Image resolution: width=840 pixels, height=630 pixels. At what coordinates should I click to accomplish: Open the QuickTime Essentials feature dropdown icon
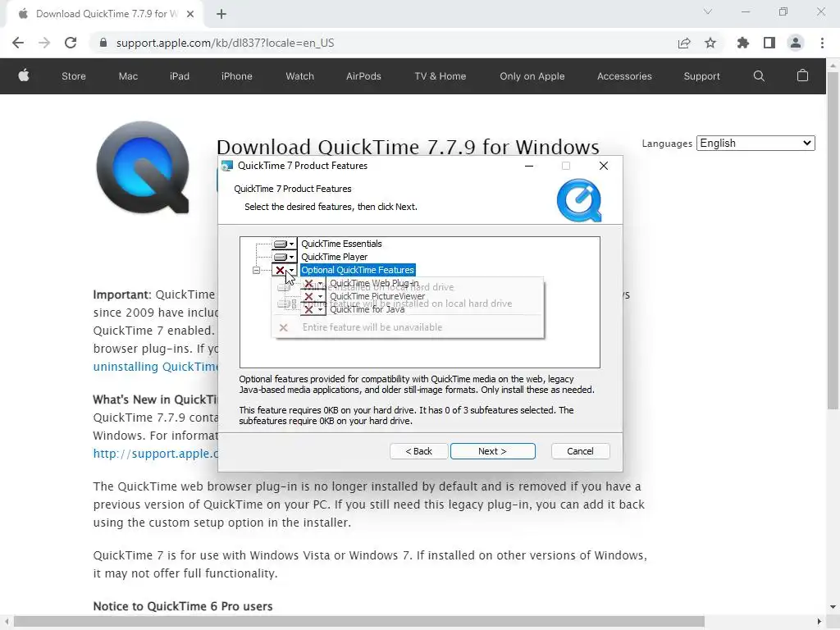284,244
